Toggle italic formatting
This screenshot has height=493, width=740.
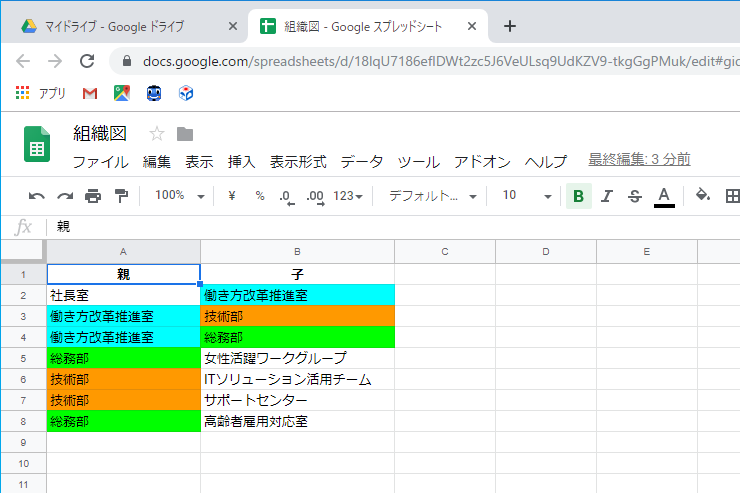coord(607,196)
